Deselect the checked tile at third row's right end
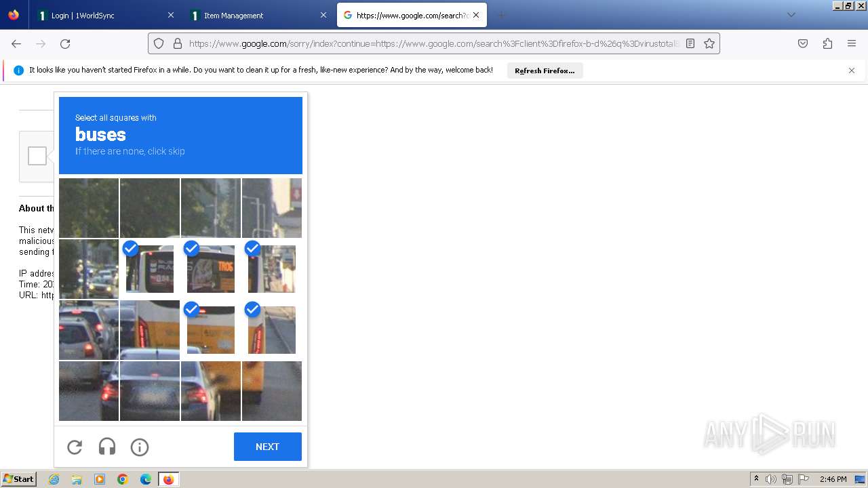868x488 pixels. [x=272, y=330]
